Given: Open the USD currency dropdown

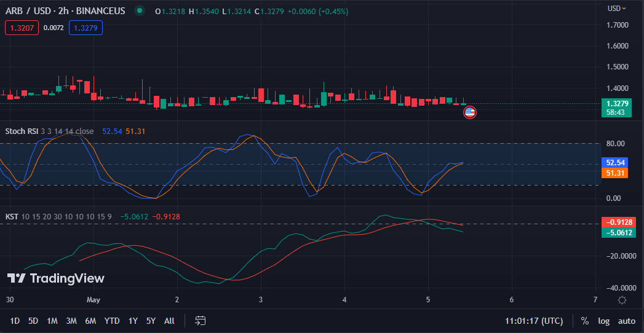Looking at the screenshot, I should [x=616, y=9].
